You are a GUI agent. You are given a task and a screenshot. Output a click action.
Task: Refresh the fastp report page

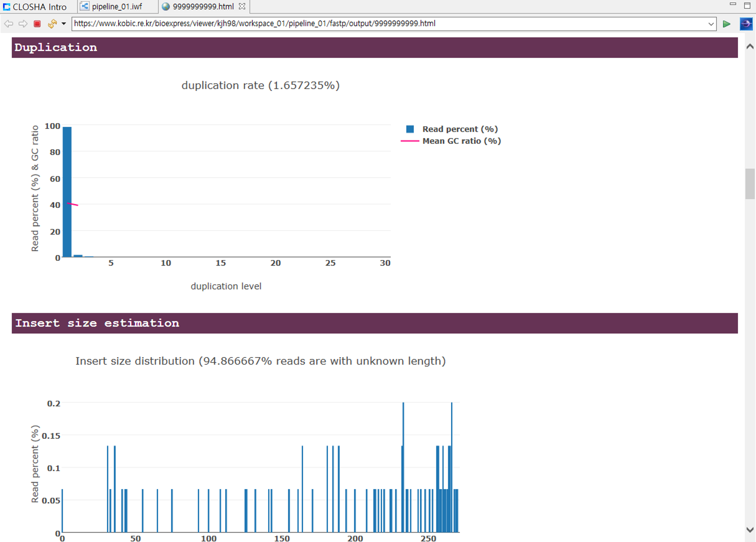point(52,24)
